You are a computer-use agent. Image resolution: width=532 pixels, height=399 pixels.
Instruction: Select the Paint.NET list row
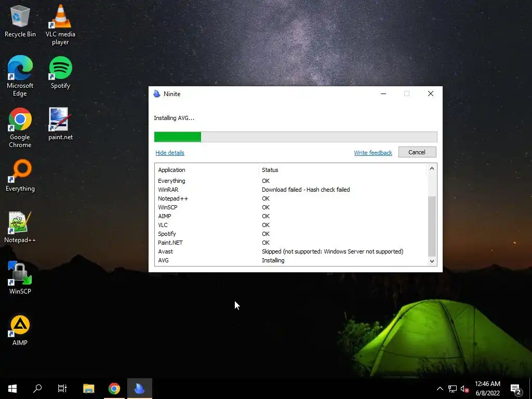click(x=291, y=243)
